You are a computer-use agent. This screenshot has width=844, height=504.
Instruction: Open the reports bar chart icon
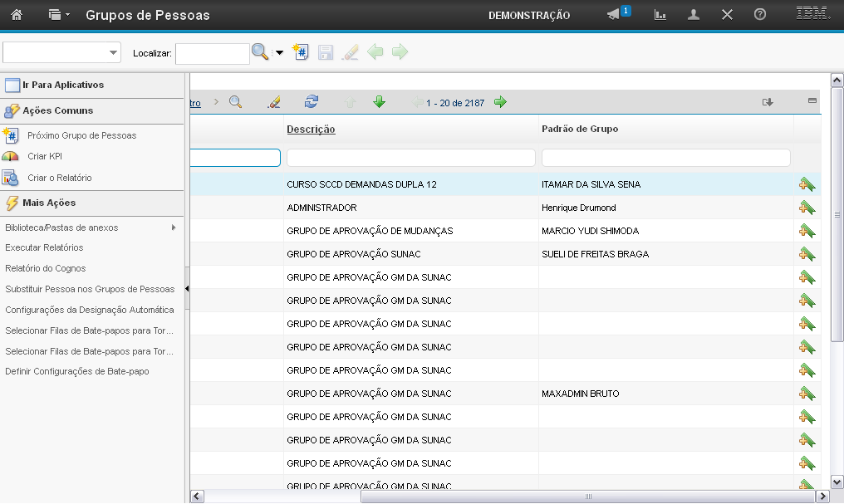click(660, 15)
